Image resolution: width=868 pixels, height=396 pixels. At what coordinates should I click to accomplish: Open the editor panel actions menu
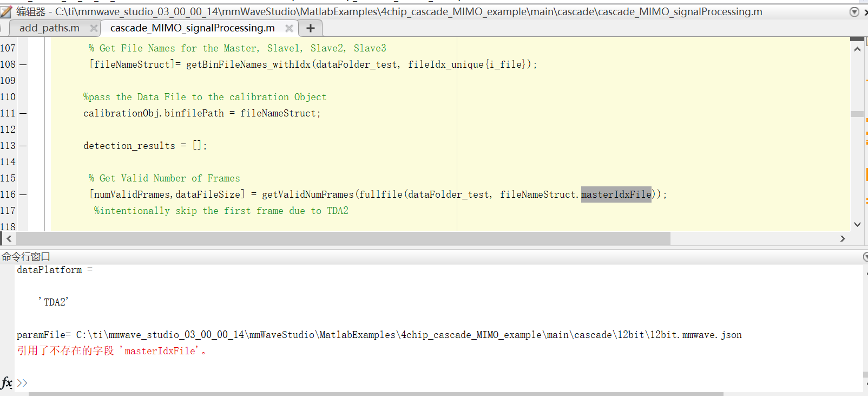(854, 11)
